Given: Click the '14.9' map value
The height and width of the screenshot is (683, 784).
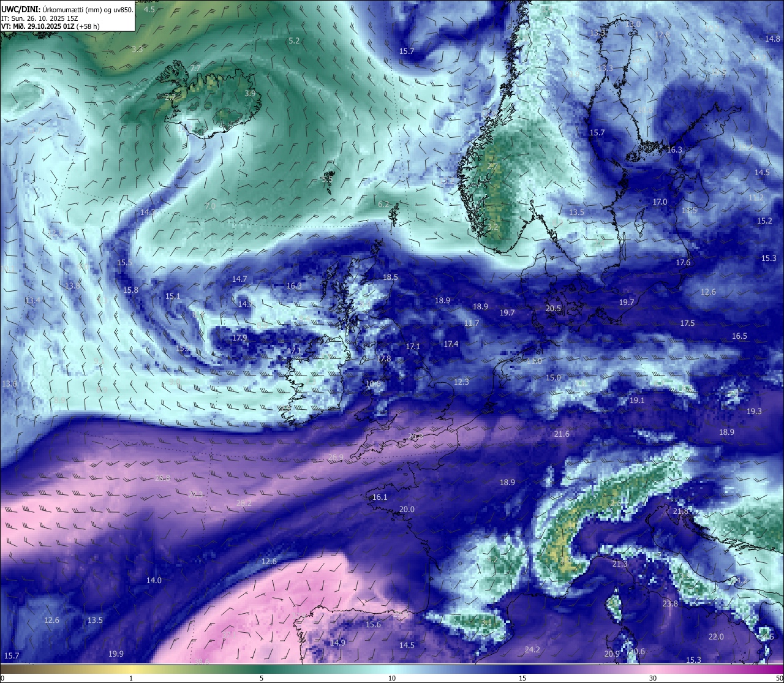Looking at the screenshot, I should click(x=337, y=643).
